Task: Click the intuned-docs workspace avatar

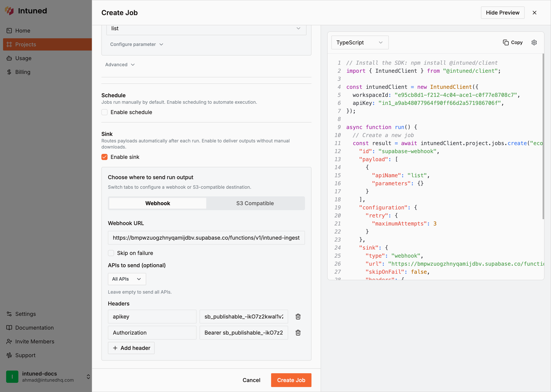Action: pos(12,376)
